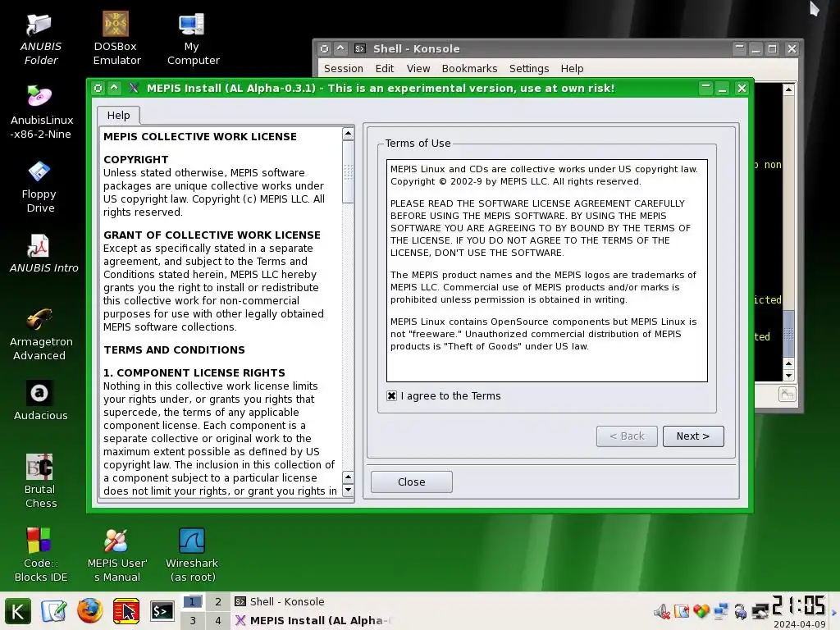
Task: Click the sticky pin icon on MEPIS Install titlebar
Action: pos(98,88)
